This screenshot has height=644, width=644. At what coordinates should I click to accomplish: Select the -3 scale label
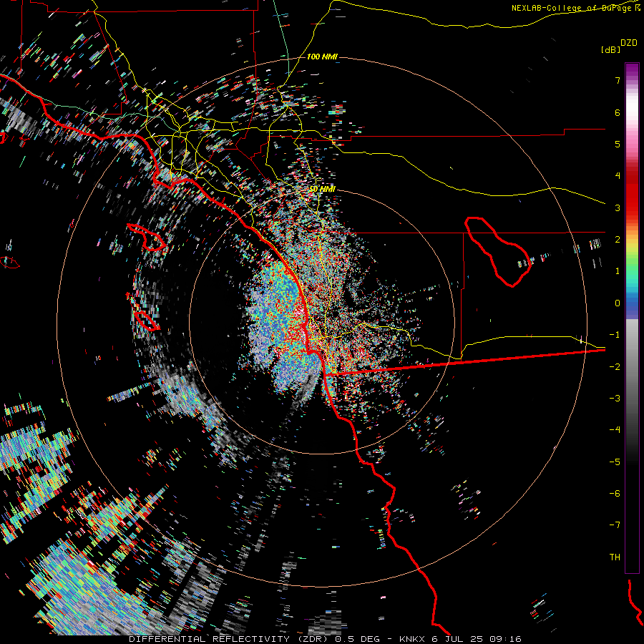615,399
